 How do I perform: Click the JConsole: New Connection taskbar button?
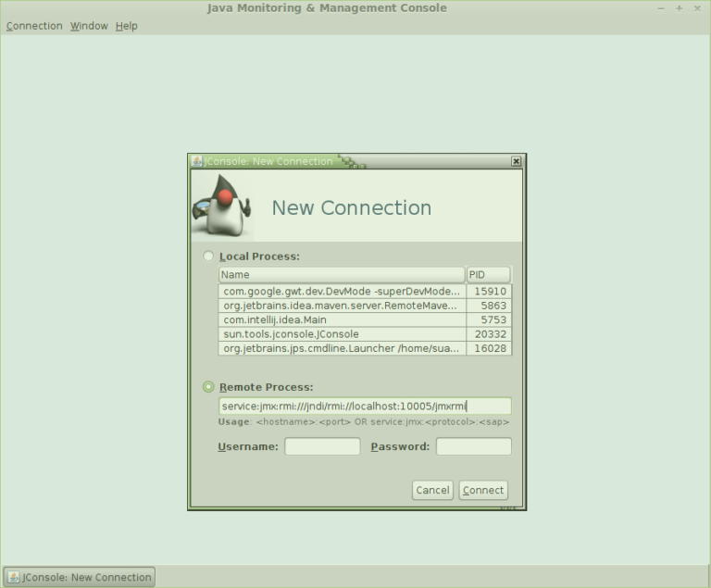click(80, 577)
